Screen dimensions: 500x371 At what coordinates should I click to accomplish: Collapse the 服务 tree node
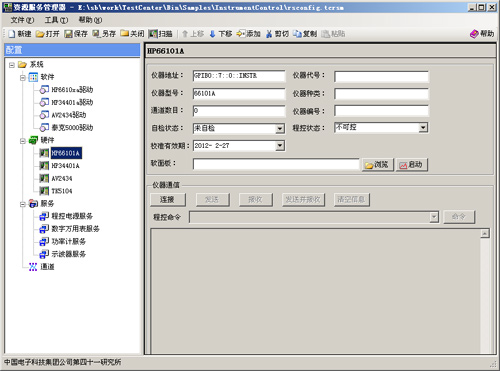23,204
